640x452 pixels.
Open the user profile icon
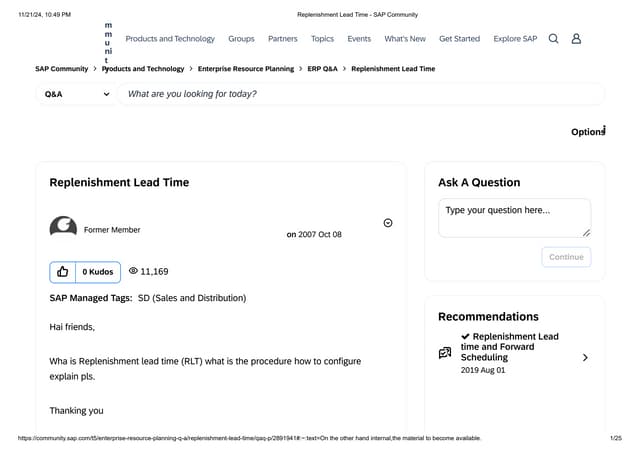(x=576, y=39)
